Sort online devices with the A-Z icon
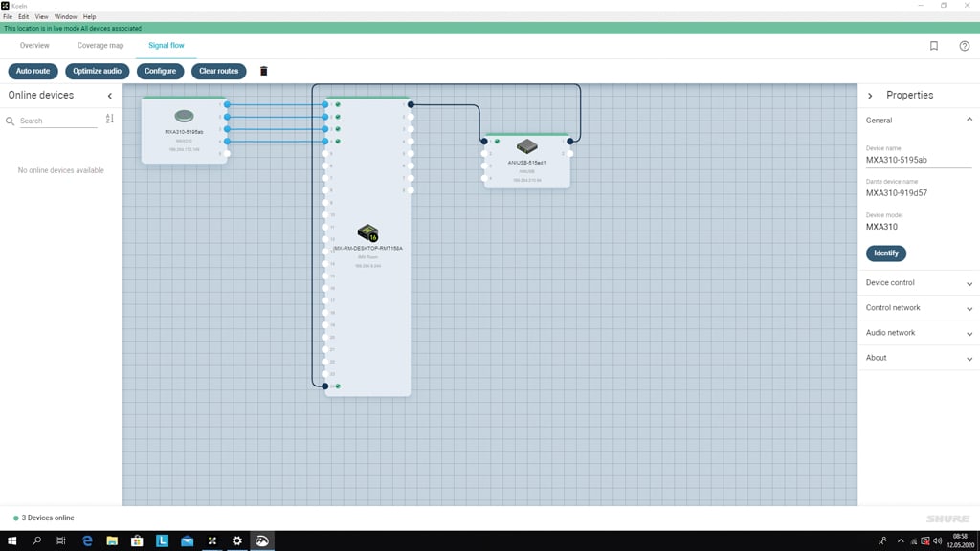The width and height of the screenshot is (980, 551). [109, 119]
